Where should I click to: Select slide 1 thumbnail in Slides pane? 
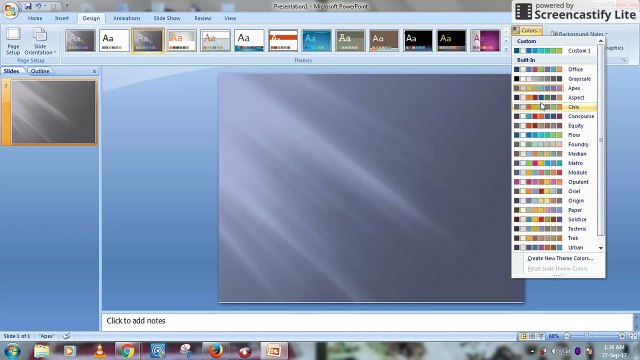pyautogui.click(x=53, y=112)
